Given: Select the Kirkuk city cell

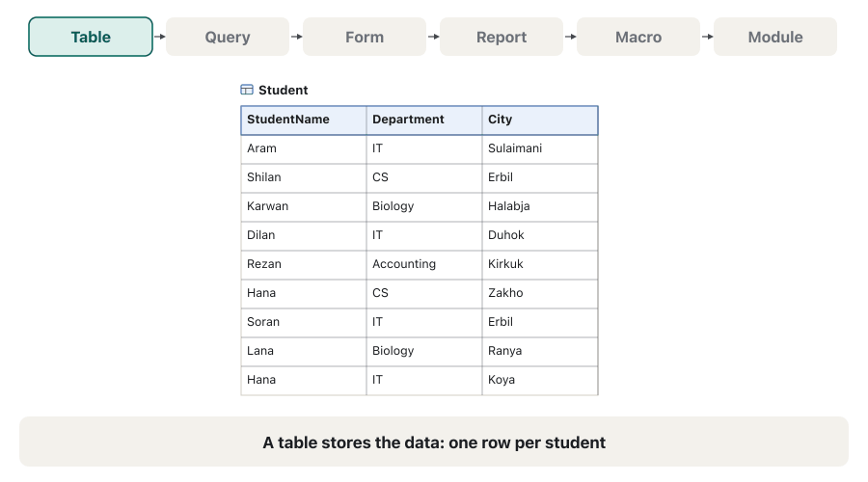Looking at the screenshot, I should click(x=540, y=264).
